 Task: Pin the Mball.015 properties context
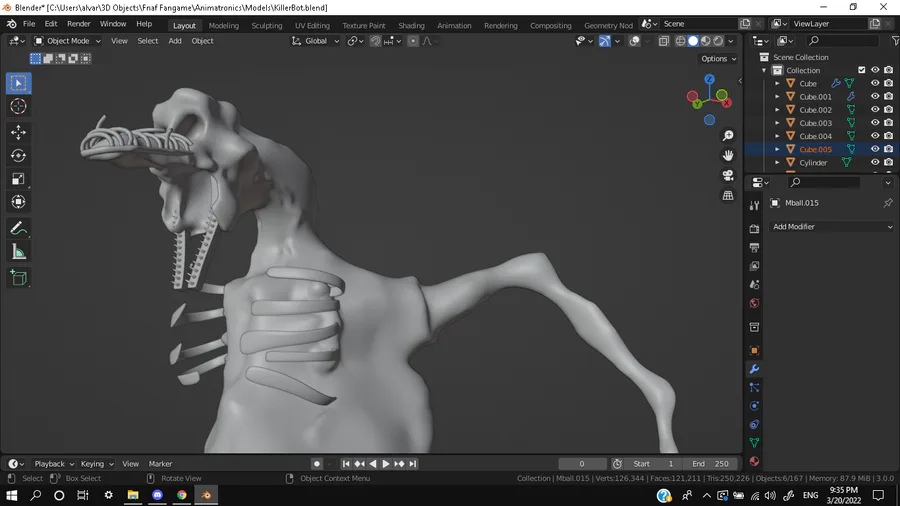[x=887, y=203]
